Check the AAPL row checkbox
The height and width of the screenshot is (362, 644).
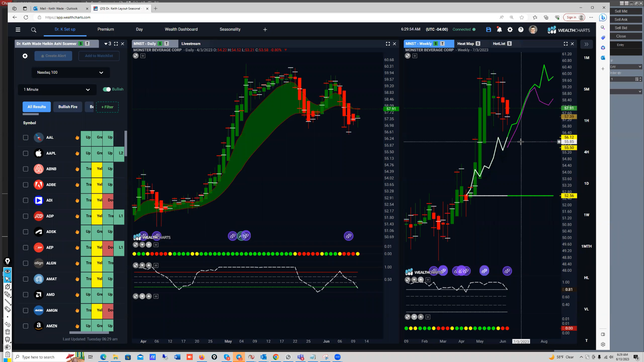pyautogui.click(x=25, y=153)
